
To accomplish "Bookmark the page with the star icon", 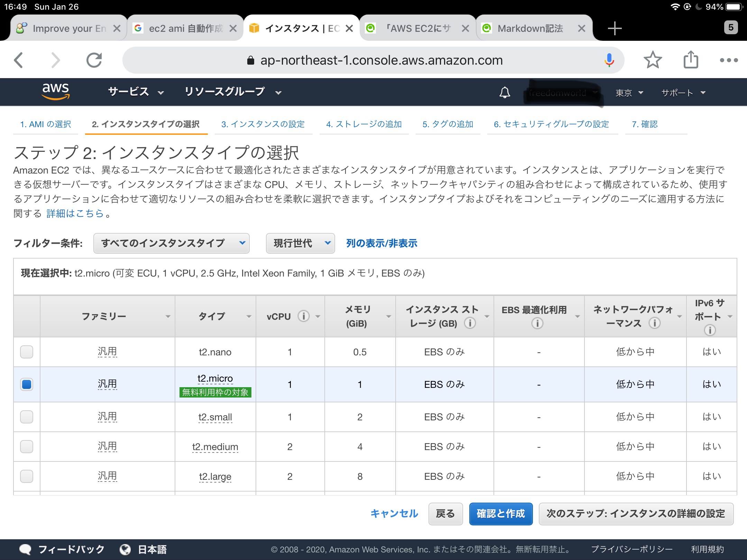I will coord(653,60).
